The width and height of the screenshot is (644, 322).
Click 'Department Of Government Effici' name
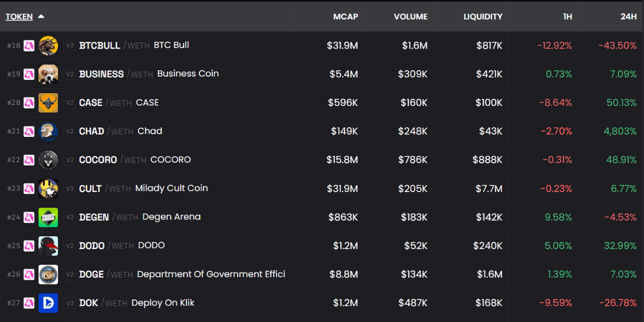click(x=211, y=274)
